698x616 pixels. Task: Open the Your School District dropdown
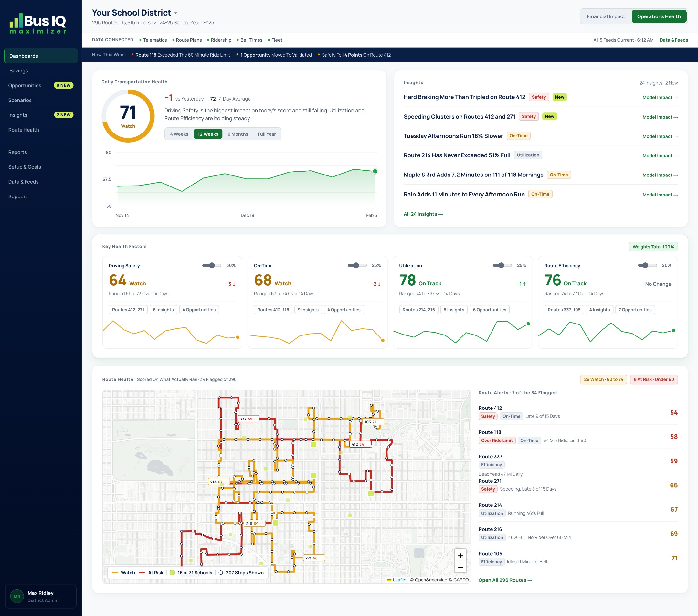(134, 13)
